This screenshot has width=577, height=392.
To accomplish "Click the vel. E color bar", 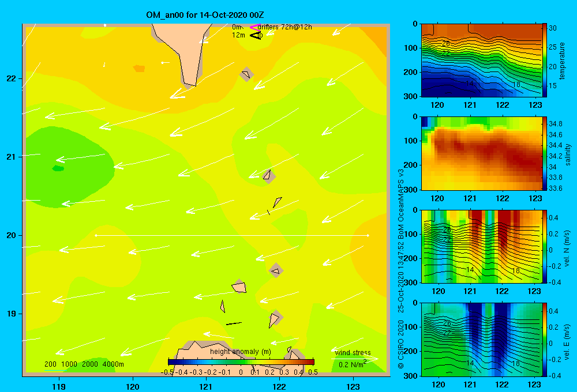I will (545, 340).
